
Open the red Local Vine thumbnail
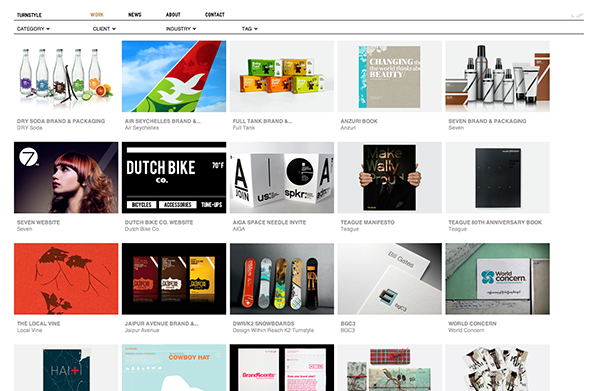[66, 279]
